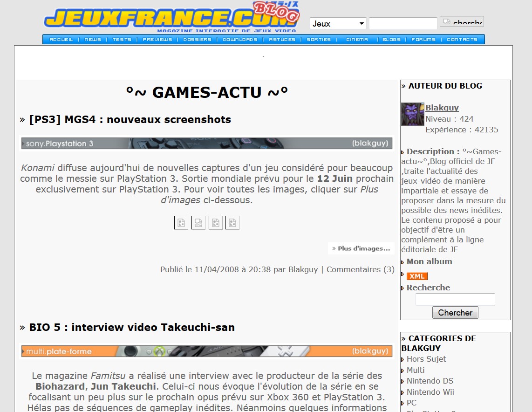The height and width of the screenshot is (412, 532).
Task: Go to ACCUEIL in the navigation bar
Action: point(61,39)
